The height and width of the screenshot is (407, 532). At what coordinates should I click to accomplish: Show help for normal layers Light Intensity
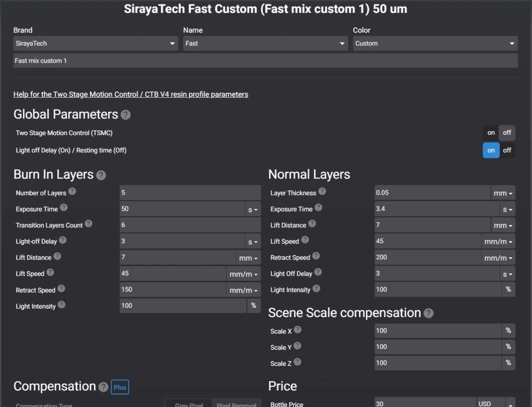[x=316, y=288]
